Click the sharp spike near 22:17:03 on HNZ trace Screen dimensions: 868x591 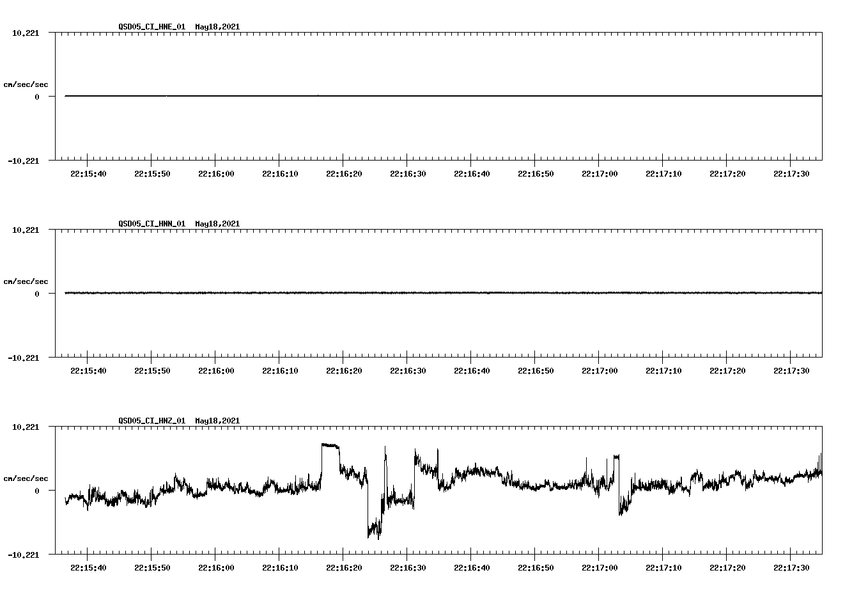pos(615,457)
